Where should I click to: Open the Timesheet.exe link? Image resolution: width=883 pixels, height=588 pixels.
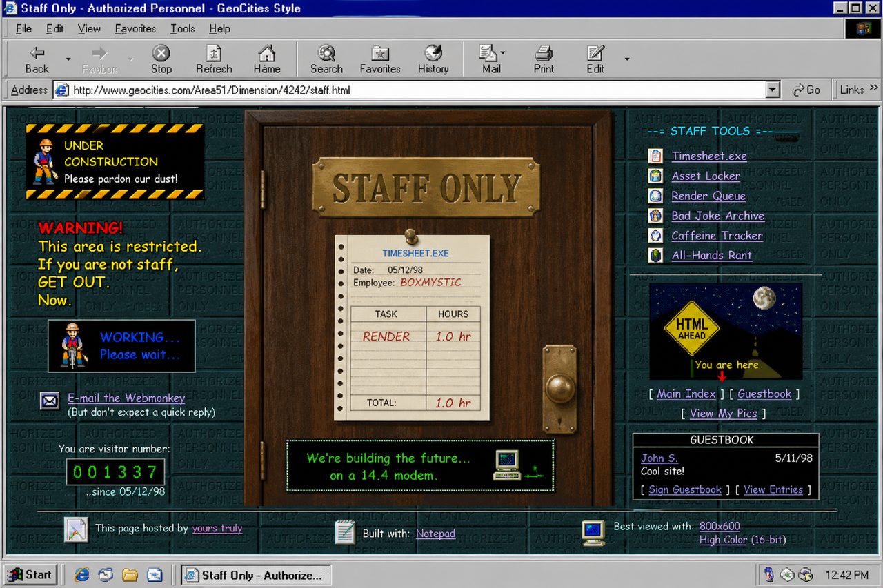[x=709, y=156]
